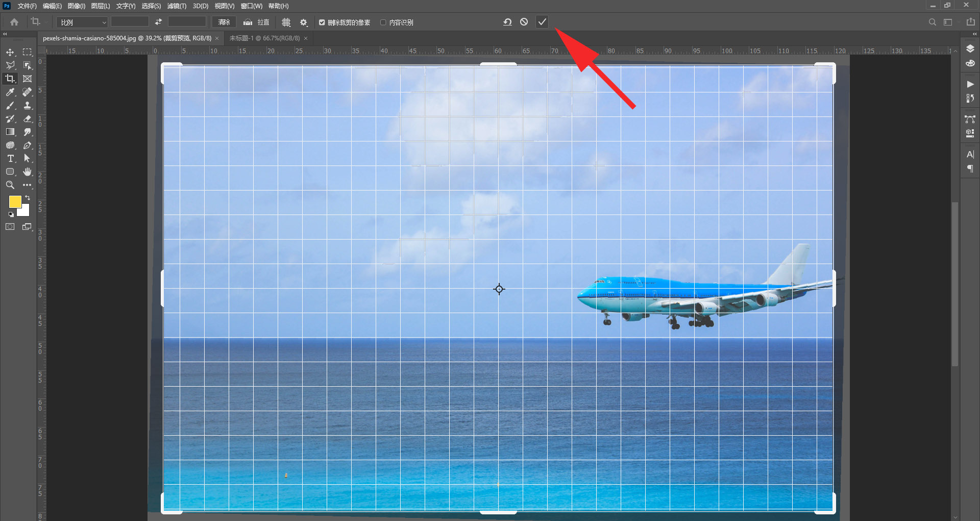Select the Smudge tool
Image resolution: width=980 pixels, height=521 pixels.
coord(28,132)
